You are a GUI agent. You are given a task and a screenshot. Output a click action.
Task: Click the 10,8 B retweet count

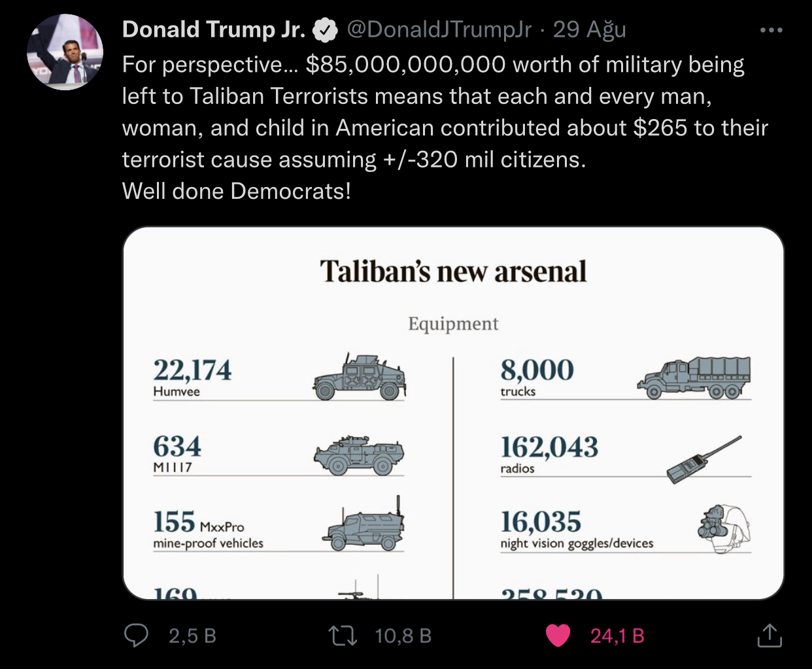tap(403, 636)
